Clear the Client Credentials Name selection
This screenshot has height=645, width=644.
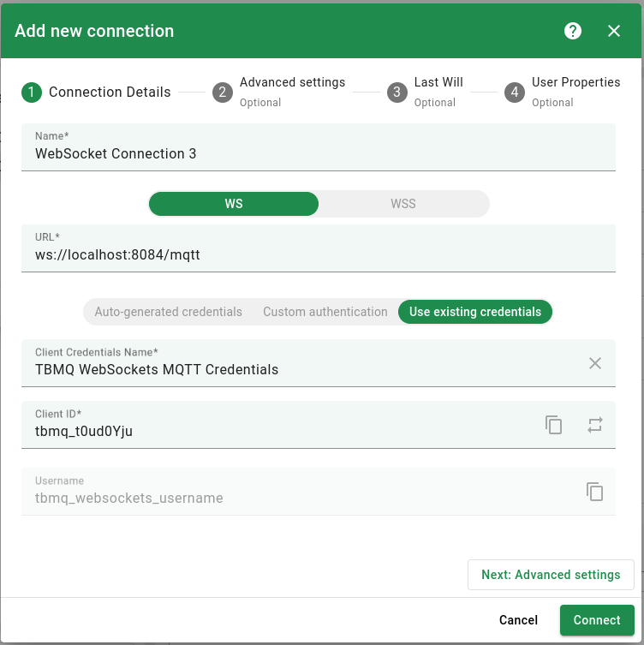coord(595,363)
